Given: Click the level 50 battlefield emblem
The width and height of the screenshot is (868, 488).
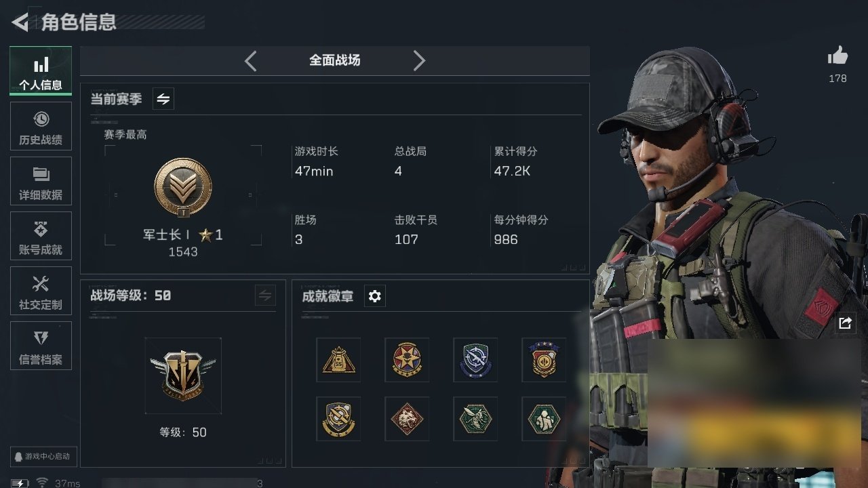Looking at the screenshot, I should (183, 376).
